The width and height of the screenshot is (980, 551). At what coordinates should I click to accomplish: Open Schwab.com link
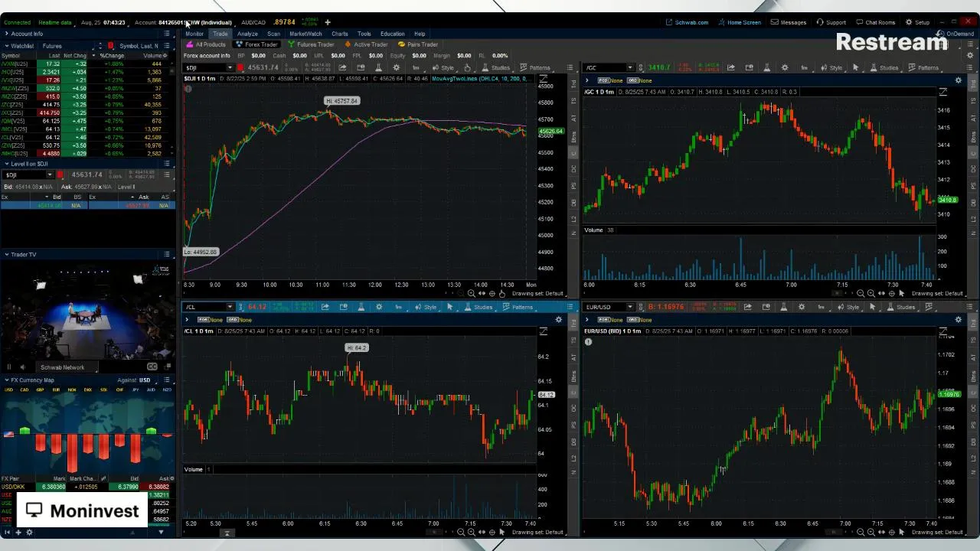[x=687, y=22]
